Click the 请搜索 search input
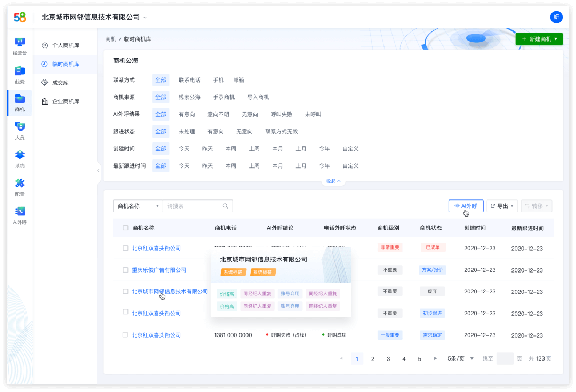The image size is (576, 392). pos(198,206)
